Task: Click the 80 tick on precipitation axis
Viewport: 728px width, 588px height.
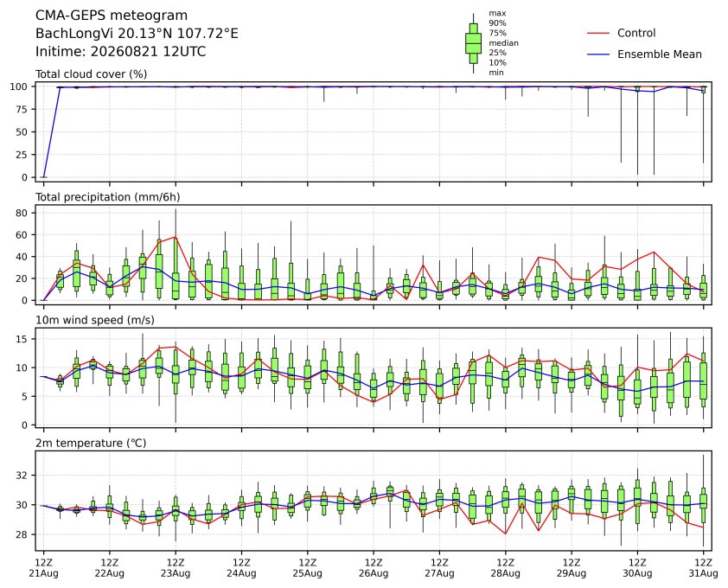Action: tap(22, 214)
